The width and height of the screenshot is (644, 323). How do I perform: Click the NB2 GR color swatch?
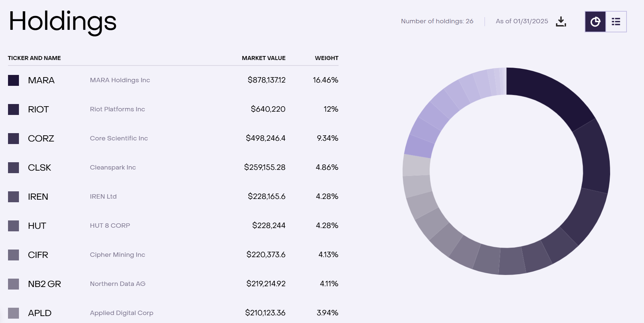(13, 284)
